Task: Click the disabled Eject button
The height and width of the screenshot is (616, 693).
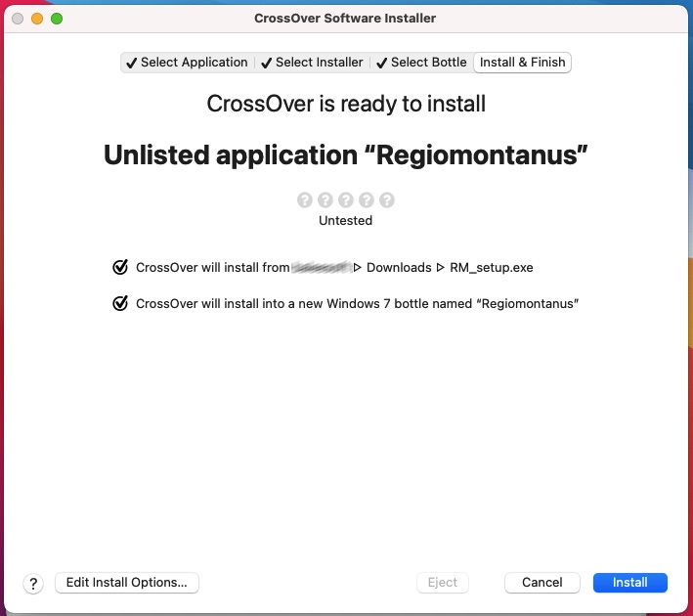Action: 443,583
